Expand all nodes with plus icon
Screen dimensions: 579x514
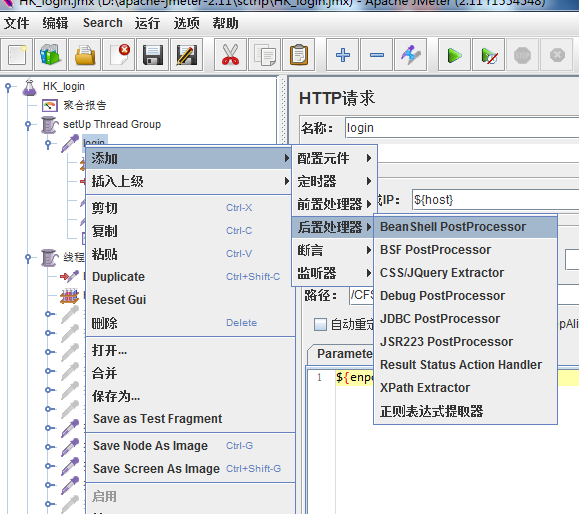tap(343, 55)
